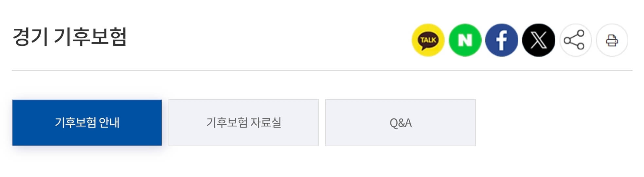Print the page using the printer icon
This screenshot has height=177, width=644.
[612, 40]
